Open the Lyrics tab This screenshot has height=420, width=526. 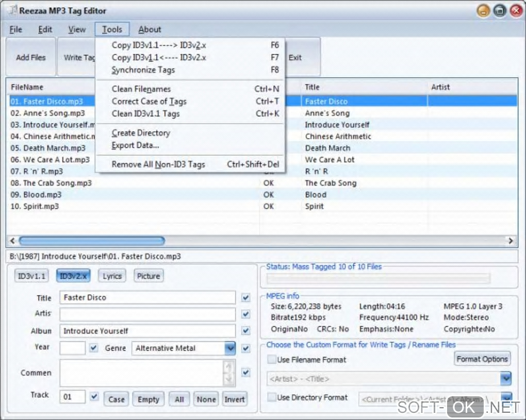[x=112, y=276]
